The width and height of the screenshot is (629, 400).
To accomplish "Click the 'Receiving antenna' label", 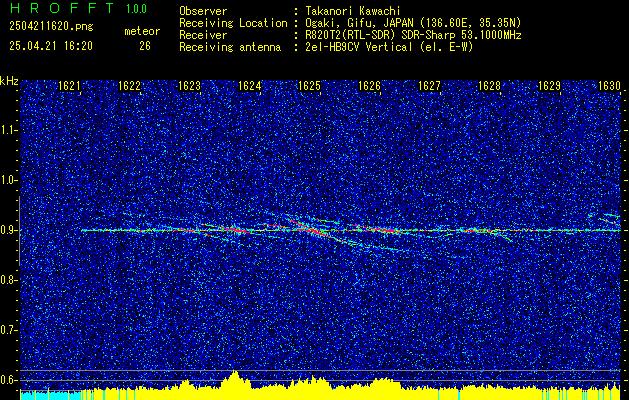I will click(x=230, y=47).
